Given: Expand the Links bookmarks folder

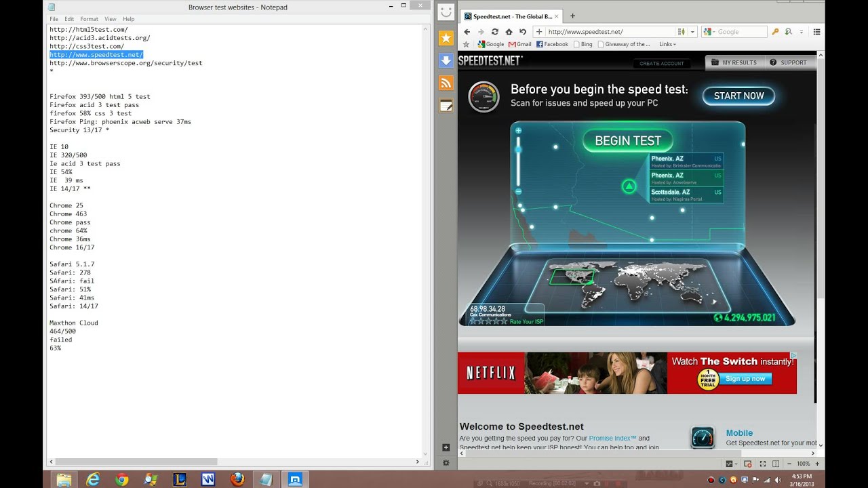Looking at the screenshot, I should coord(667,44).
